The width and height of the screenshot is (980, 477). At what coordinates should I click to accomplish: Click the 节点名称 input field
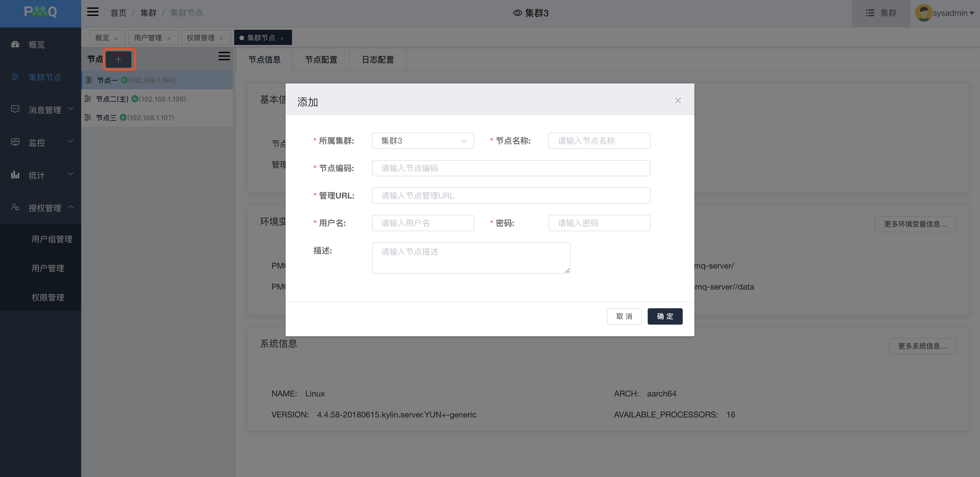coord(599,141)
